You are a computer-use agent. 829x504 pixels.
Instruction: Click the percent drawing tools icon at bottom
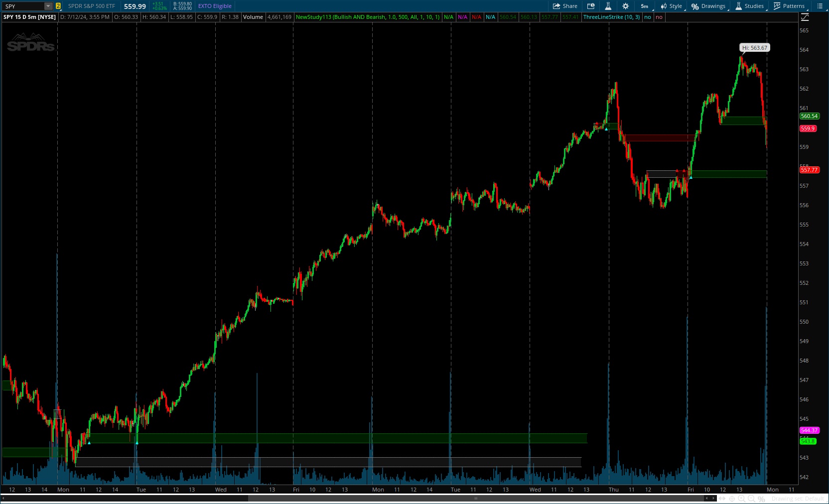tap(761, 499)
